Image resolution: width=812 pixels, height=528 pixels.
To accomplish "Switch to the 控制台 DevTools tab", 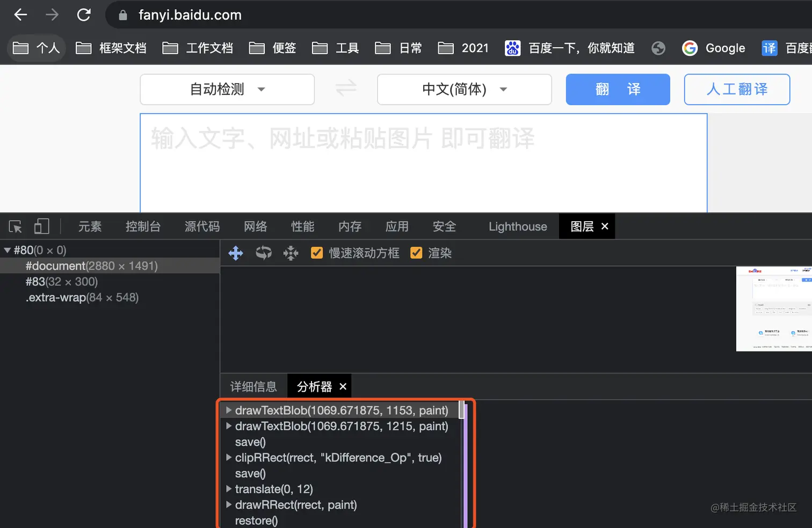I will 143,226.
